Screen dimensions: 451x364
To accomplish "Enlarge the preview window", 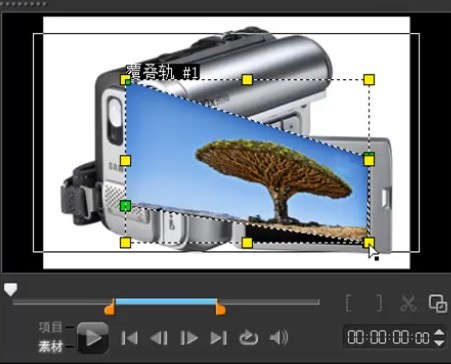I will pyautogui.click(x=438, y=303).
